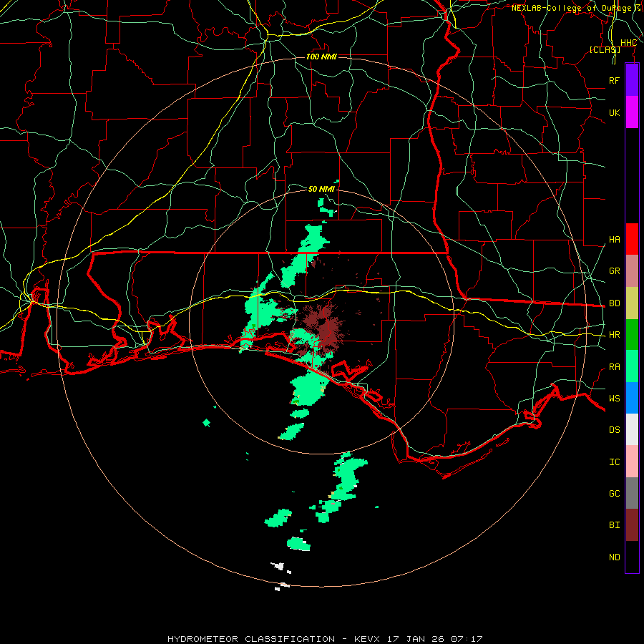
Task: Click the BD legend label
Action: point(614,303)
